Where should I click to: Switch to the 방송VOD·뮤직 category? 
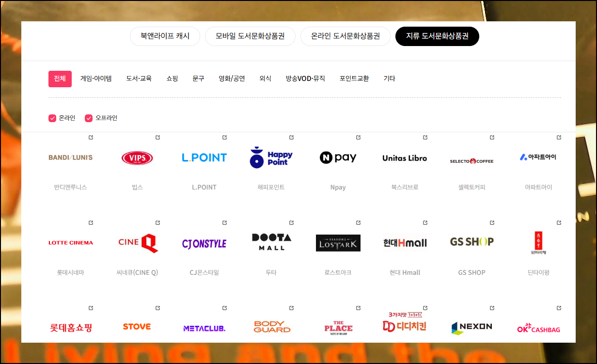tap(305, 79)
